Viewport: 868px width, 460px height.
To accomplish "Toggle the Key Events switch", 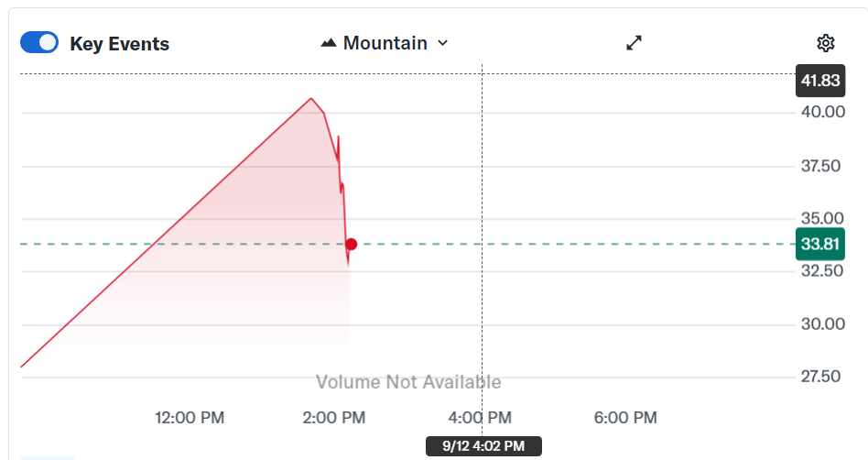I will 39,43.
